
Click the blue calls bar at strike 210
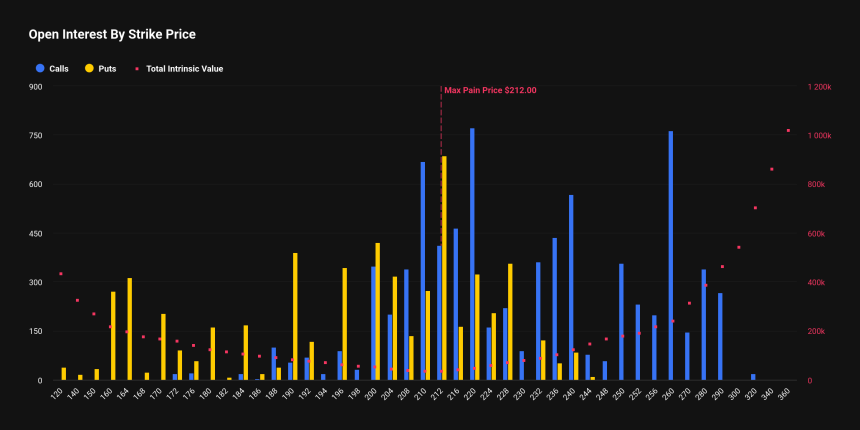422,271
